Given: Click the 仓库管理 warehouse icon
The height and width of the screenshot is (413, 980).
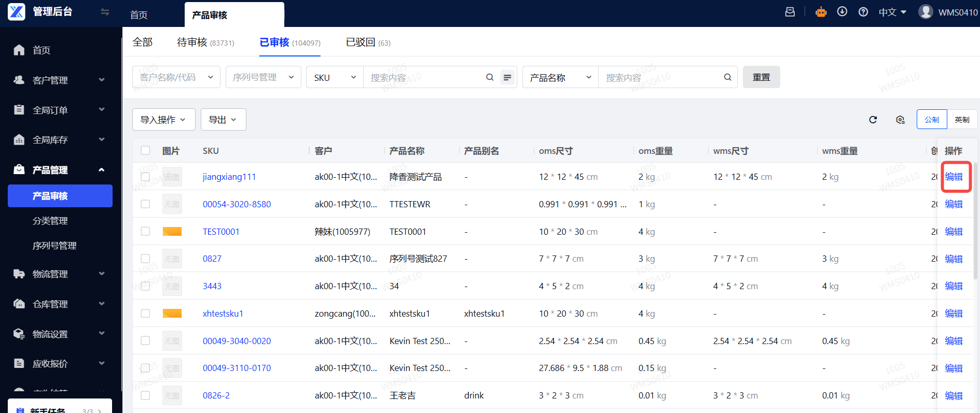Looking at the screenshot, I should pyautogui.click(x=19, y=304).
